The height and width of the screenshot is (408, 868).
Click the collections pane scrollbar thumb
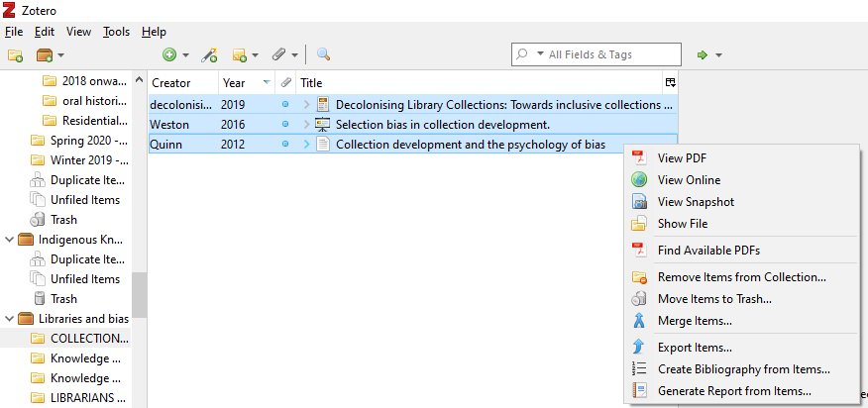pos(139,295)
